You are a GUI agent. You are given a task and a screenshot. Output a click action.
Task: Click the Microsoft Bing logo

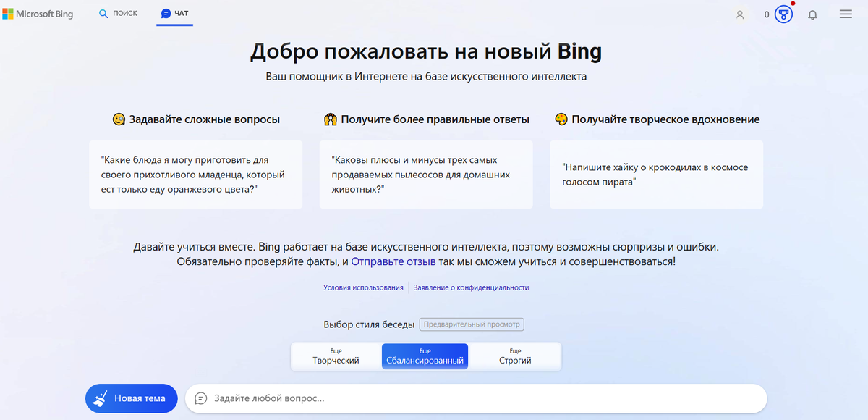pyautogui.click(x=38, y=14)
